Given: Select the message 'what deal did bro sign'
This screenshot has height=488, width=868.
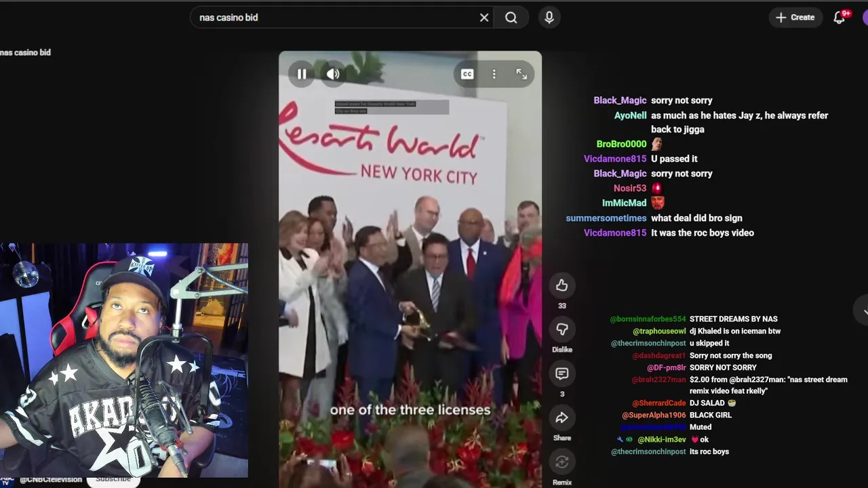Looking at the screenshot, I should tap(696, 218).
